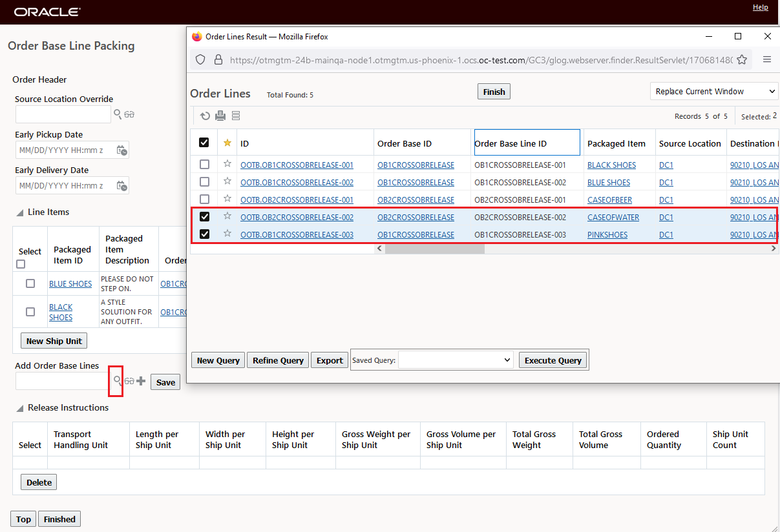
Task: Open the CASEOFWATER packaged item link
Action: pos(613,217)
